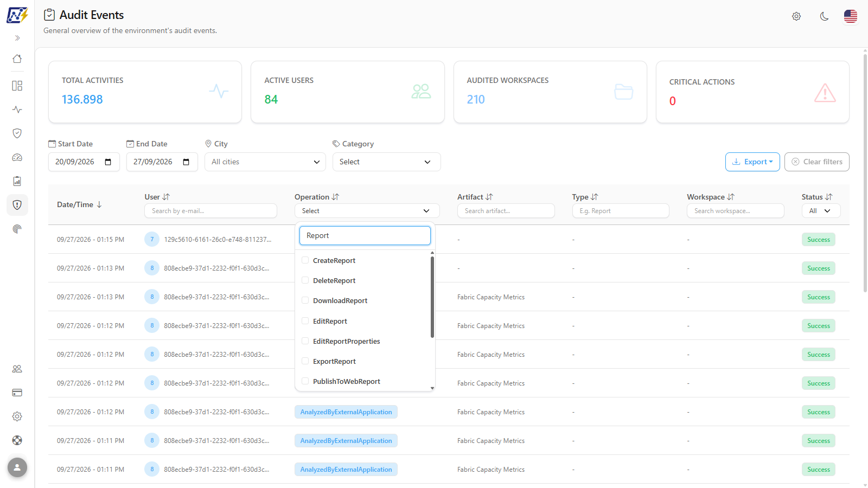Sort the Operation column
This screenshot has width=868, height=488.
click(335, 197)
